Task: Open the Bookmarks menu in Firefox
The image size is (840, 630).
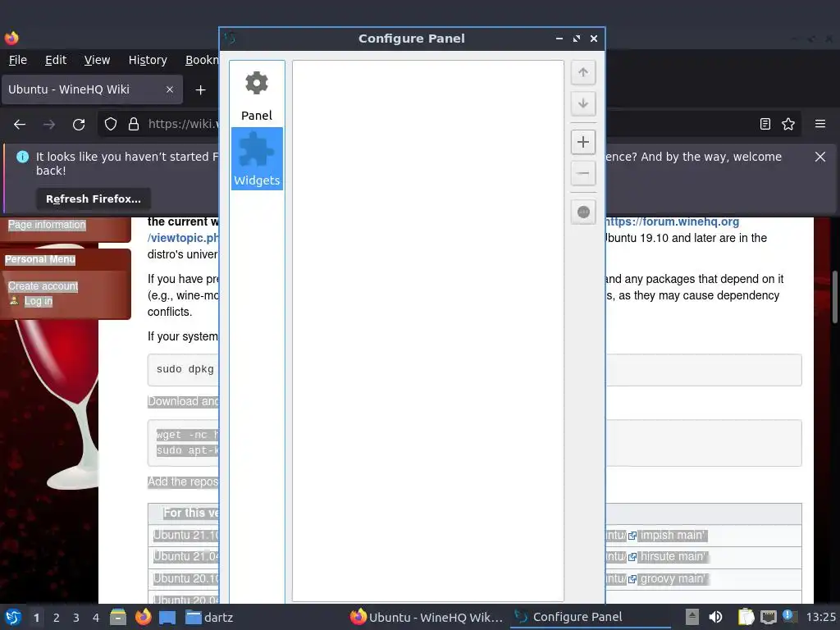Action: [202, 60]
